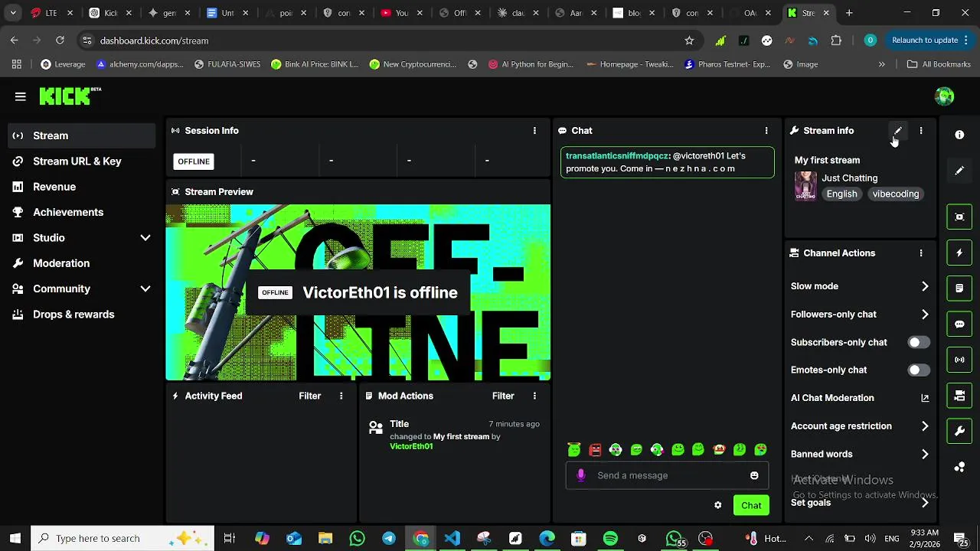This screenshot has width=980, height=551.
Task: Click VictorEth01 link in Mod Actions
Action: click(411, 447)
